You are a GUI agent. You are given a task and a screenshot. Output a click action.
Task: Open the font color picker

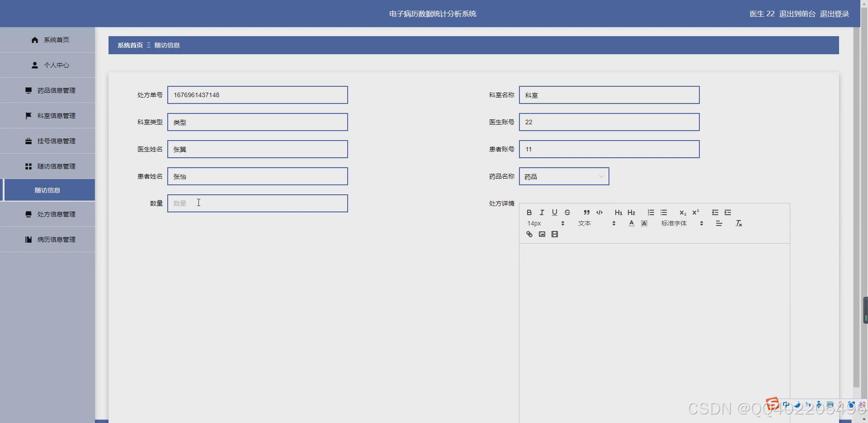click(x=631, y=223)
